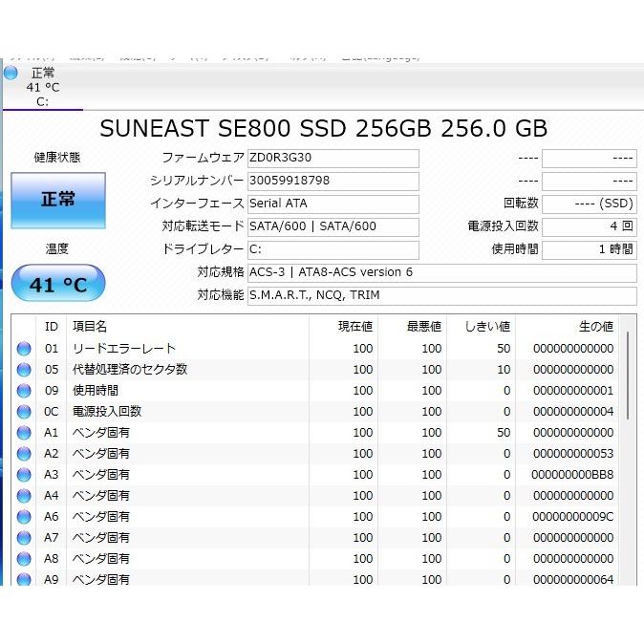The width and height of the screenshot is (644, 644).
Task: Click the ID column header
Action: (52, 327)
